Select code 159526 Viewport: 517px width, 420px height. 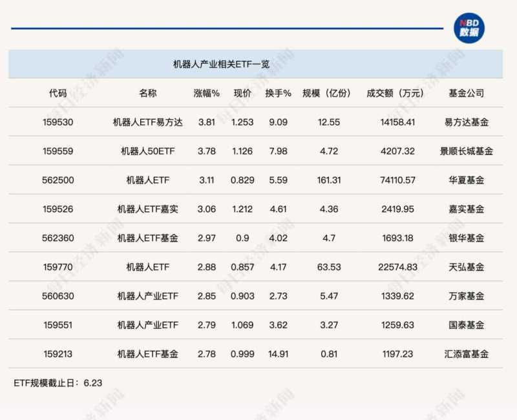click(x=58, y=209)
